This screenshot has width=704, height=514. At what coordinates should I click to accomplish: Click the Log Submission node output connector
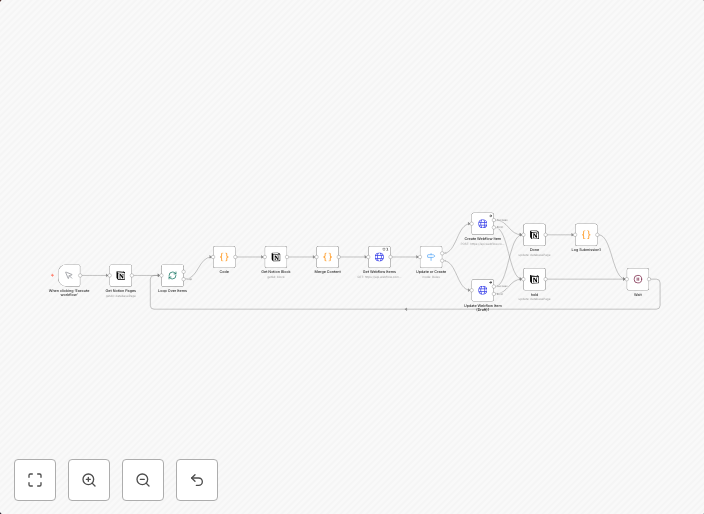598,235
